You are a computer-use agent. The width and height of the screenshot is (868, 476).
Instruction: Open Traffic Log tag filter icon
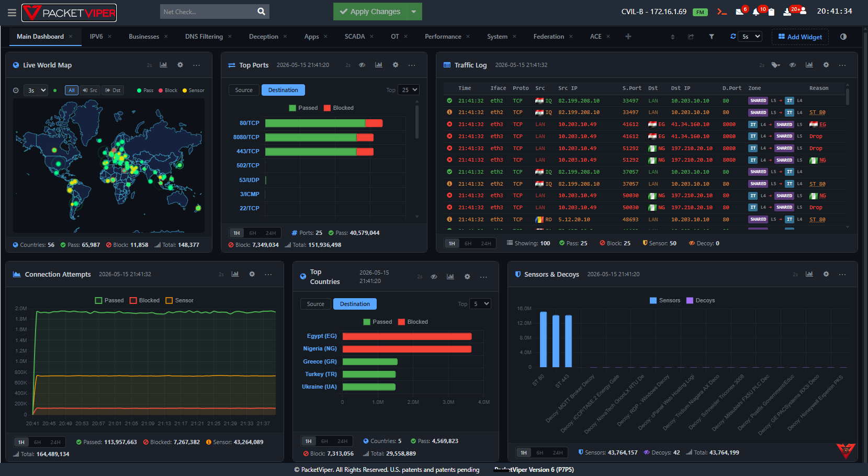tap(776, 65)
